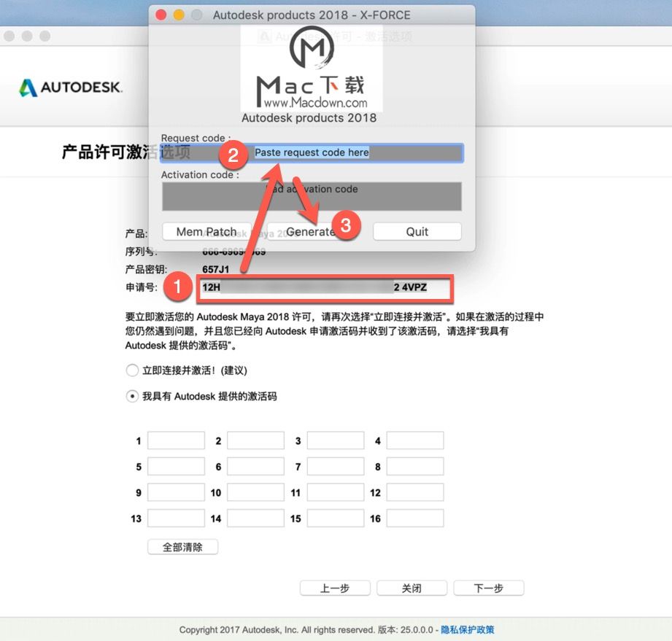Click activation code box 6
The height and width of the screenshot is (641, 672).
click(256, 467)
